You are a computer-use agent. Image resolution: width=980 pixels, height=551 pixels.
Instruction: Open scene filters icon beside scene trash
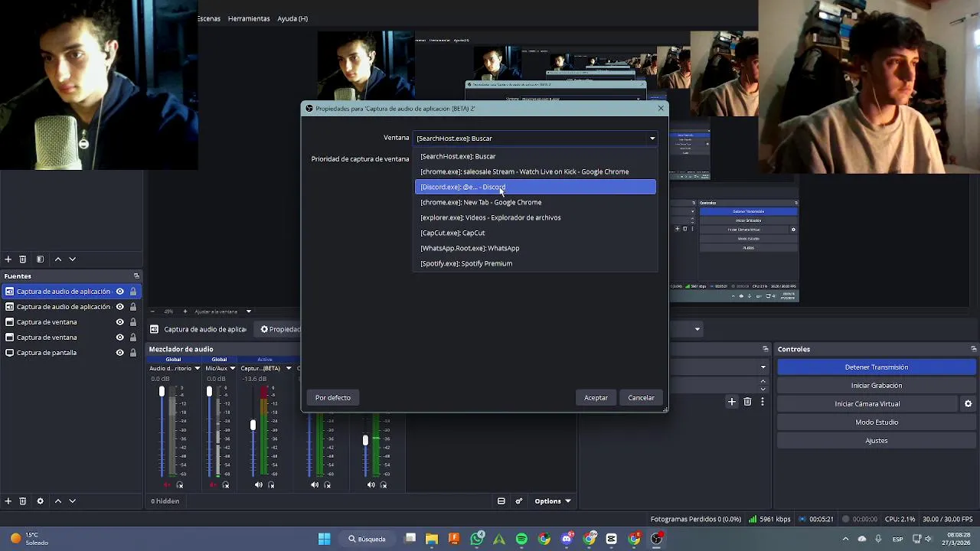point(40,259)
